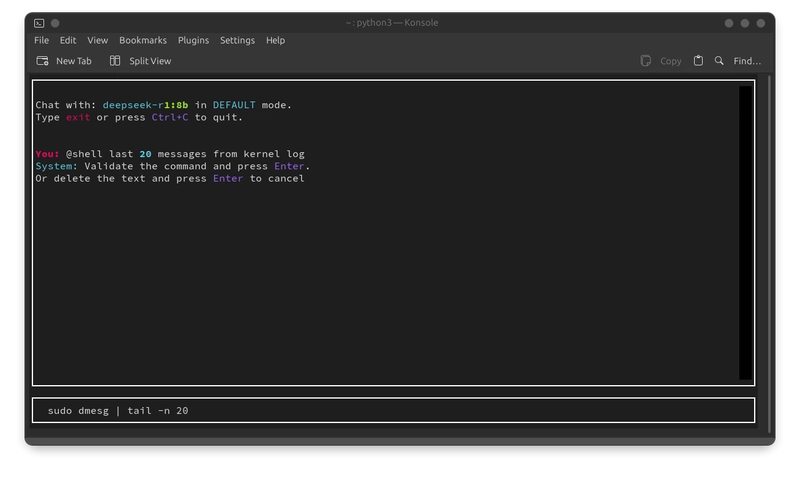Click the 'DEFAULT' mode text
The width and height of the screenshot is (800, 486).
click(234, 105)
